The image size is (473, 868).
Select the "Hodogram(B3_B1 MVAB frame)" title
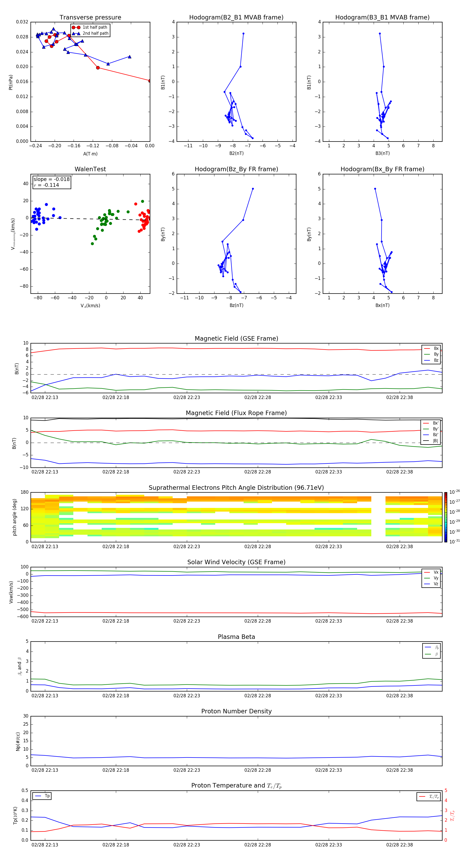coord(382,17)
